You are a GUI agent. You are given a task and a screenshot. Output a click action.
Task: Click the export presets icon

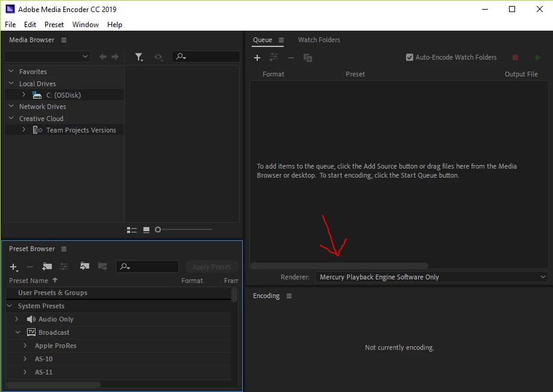coord(102,266)
